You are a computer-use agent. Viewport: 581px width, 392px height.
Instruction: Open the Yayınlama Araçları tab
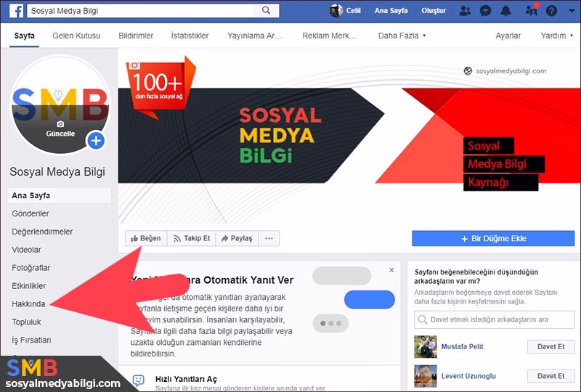255,36
